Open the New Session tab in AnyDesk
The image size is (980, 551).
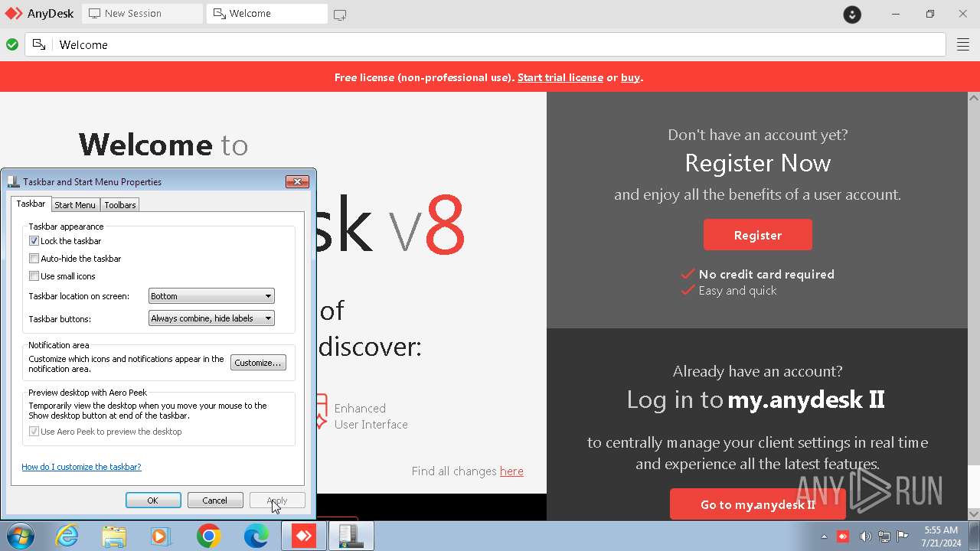142,14
